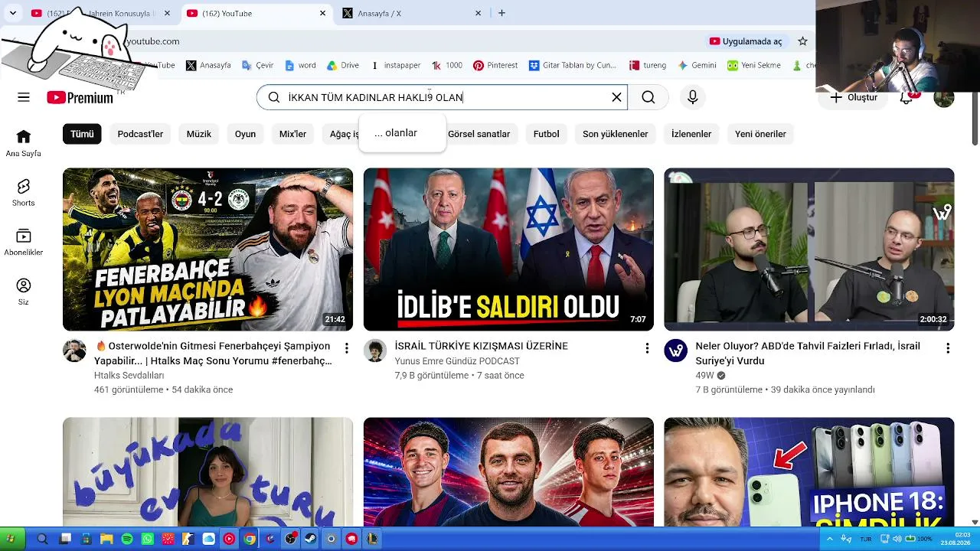Open the Neler Oluyor? ABD'de Tahvil video title
Screen dimensions: 980x551
[808, 354]
